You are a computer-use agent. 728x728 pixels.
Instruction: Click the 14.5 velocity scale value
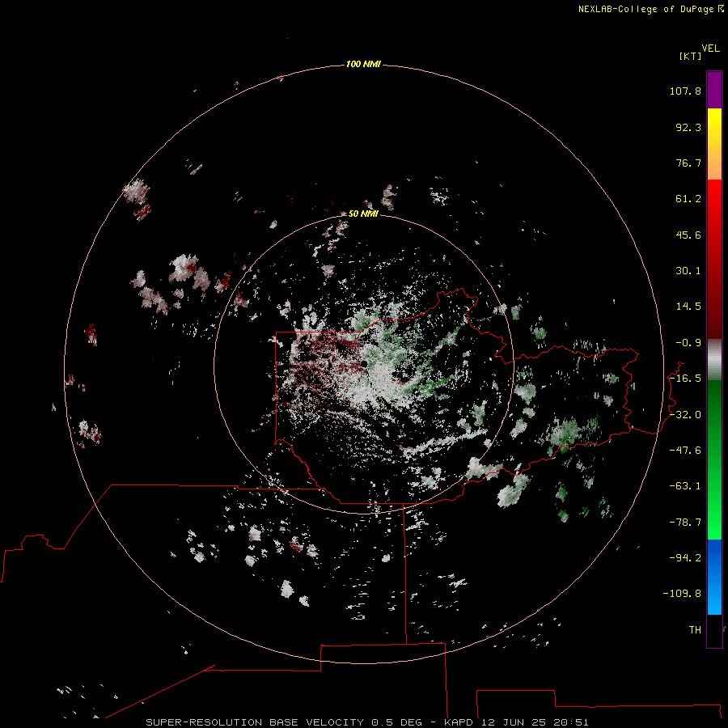688,307
